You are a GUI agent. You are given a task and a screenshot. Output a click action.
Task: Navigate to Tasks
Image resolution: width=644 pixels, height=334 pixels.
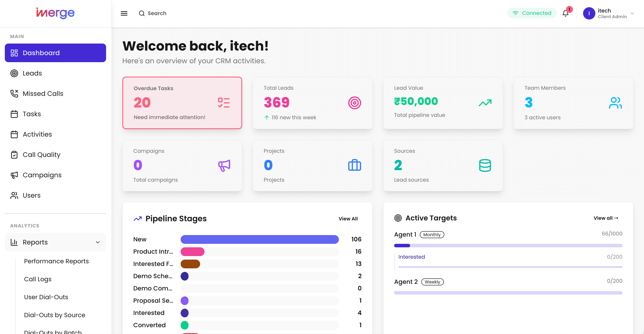click(x=55, y=114)
